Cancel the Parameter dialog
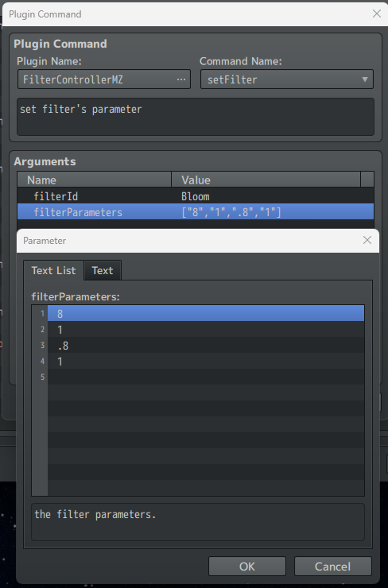Image resolution: width=388 pixels, height=588 pixels. pos(333,566)
